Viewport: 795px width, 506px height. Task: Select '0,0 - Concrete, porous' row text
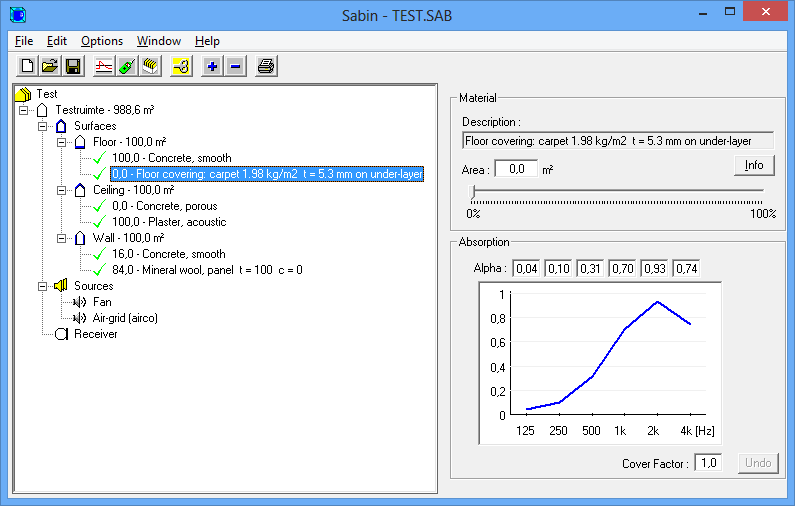[164, 206]
